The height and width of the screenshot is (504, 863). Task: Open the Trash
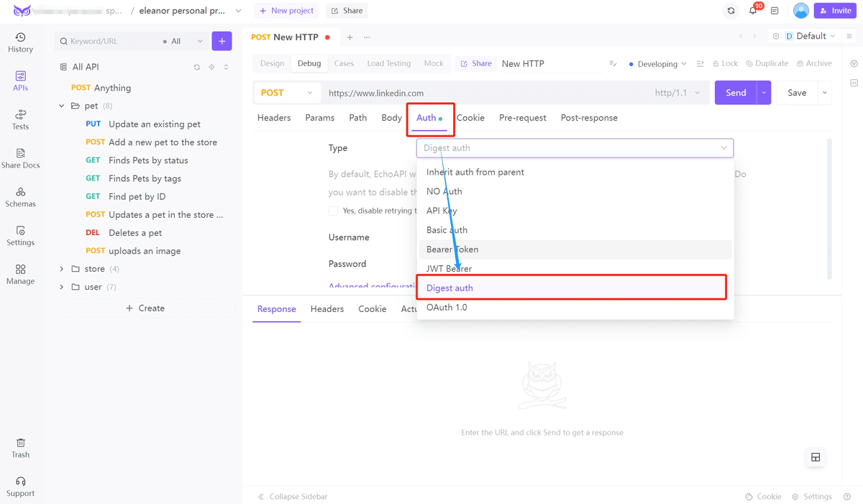(x=20, y=448)
